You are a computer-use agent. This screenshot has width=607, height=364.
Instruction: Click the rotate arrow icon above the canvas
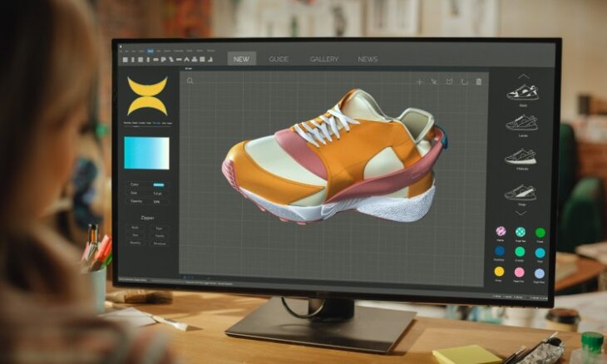pos(464,82)
